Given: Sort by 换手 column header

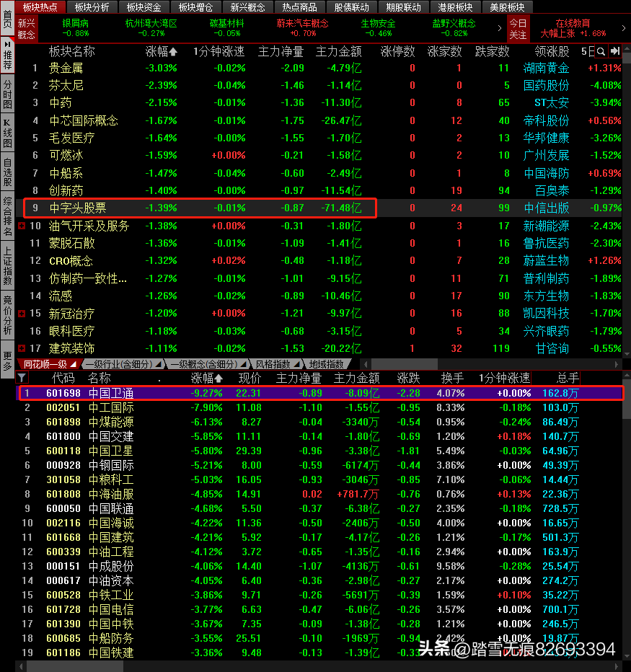Looking at the screenshot, I should click(x=452, y=379).
